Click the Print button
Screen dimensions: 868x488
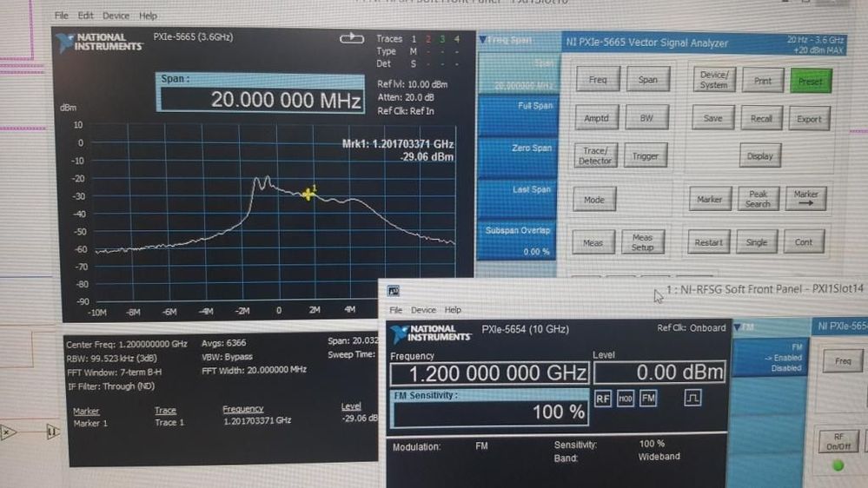762,81
